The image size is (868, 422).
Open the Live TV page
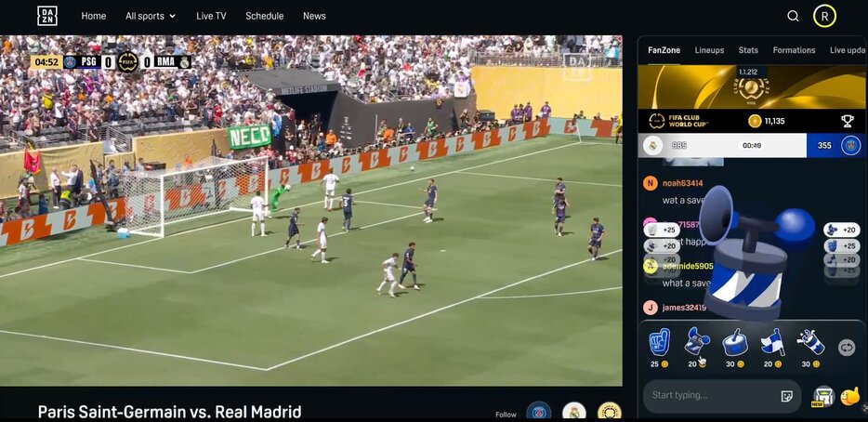(x=211, y=16)
